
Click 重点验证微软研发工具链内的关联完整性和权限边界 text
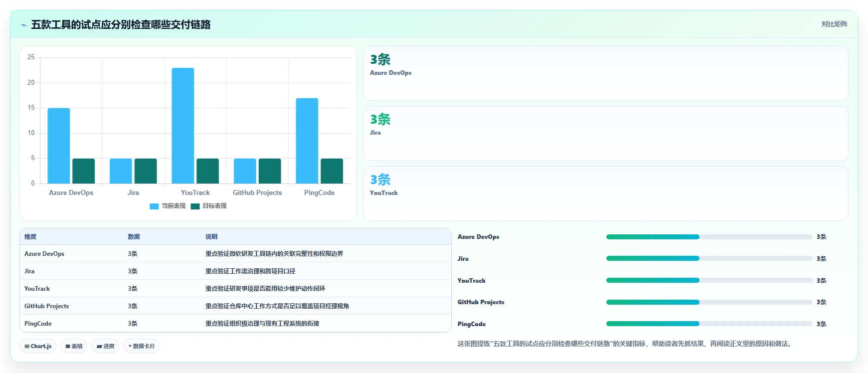pyautogui.click(x=274, y=254)
